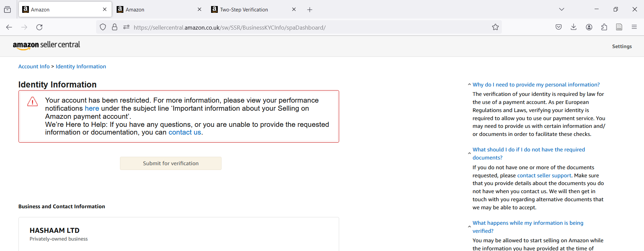The width and height of the screenshot is (644, 251).
Task: Click the 'Business and Contact Information' heading
Action: 62,207
